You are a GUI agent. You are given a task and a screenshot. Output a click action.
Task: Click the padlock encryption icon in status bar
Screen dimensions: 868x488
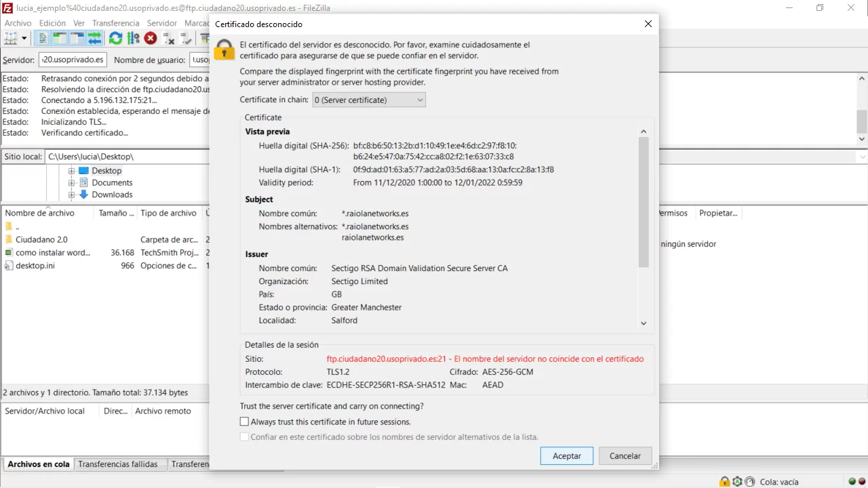pos(725,482)
